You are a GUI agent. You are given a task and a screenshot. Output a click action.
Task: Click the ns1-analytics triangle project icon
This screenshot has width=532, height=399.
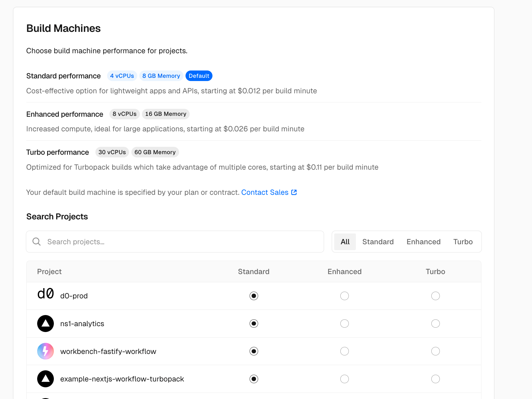point(45,324)
